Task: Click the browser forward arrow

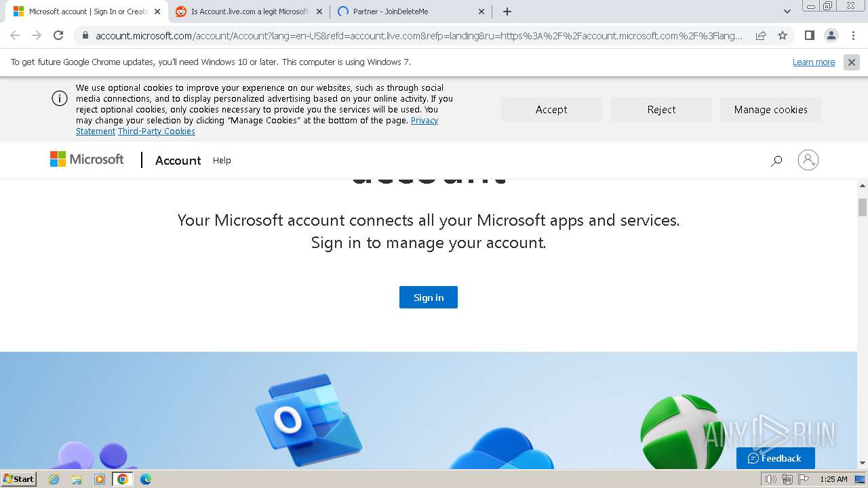Action: 37,35
